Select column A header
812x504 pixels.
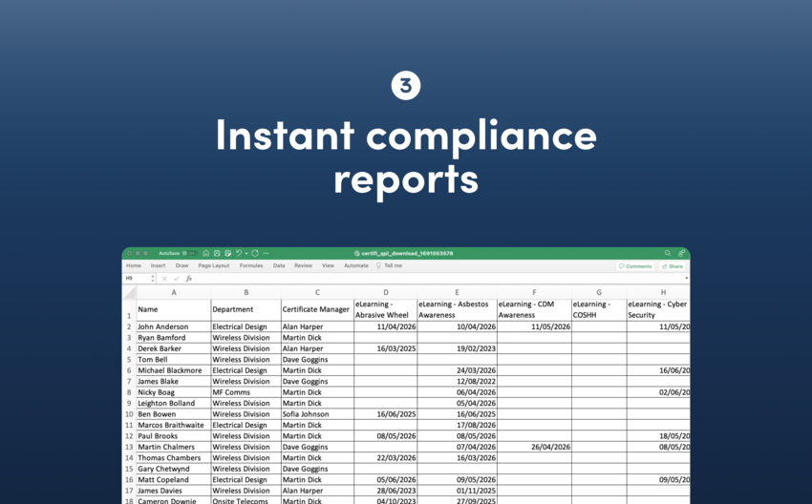point(174,292)
